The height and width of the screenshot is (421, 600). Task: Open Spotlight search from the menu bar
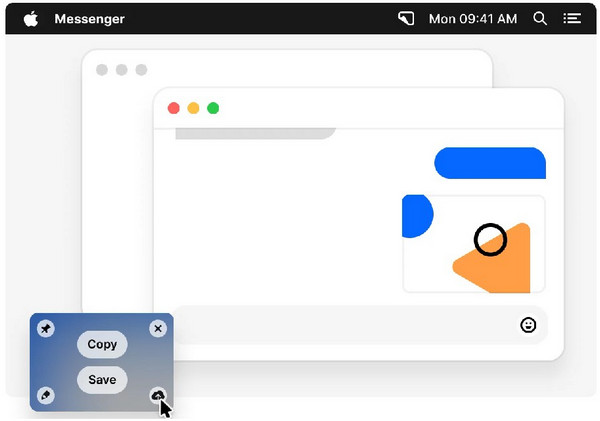tap(540, 18)
